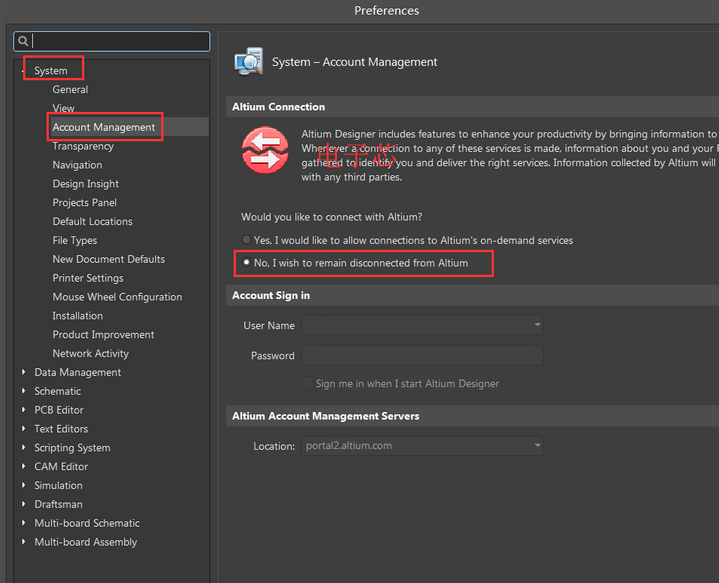Screen dimensions: 719x583
Task: Expand the Multi-board Assembly node
Action: 23,541
